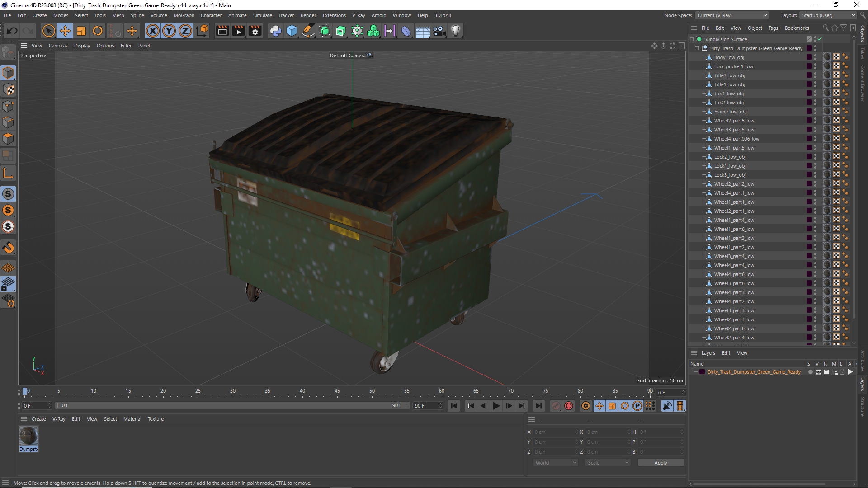Screen dimensions: 868x488
Task: Open the Layout Startup dropdown
Action: (x=828, y=15)
